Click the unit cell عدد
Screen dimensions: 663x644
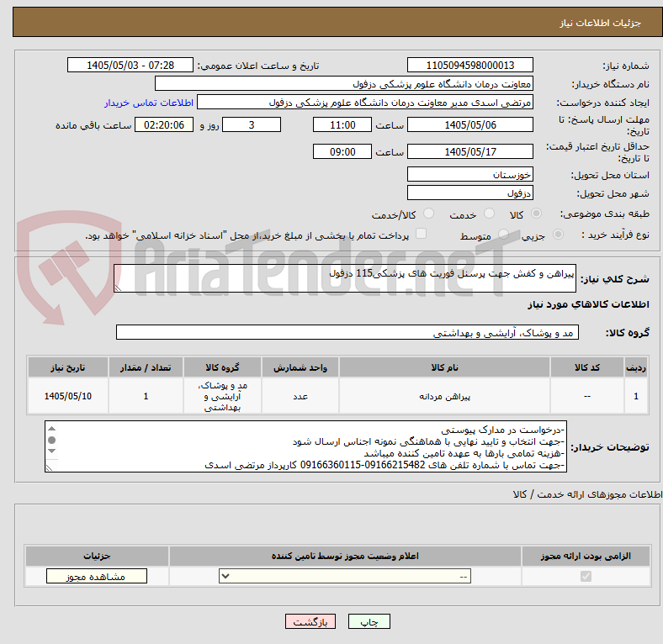[300, 396]
